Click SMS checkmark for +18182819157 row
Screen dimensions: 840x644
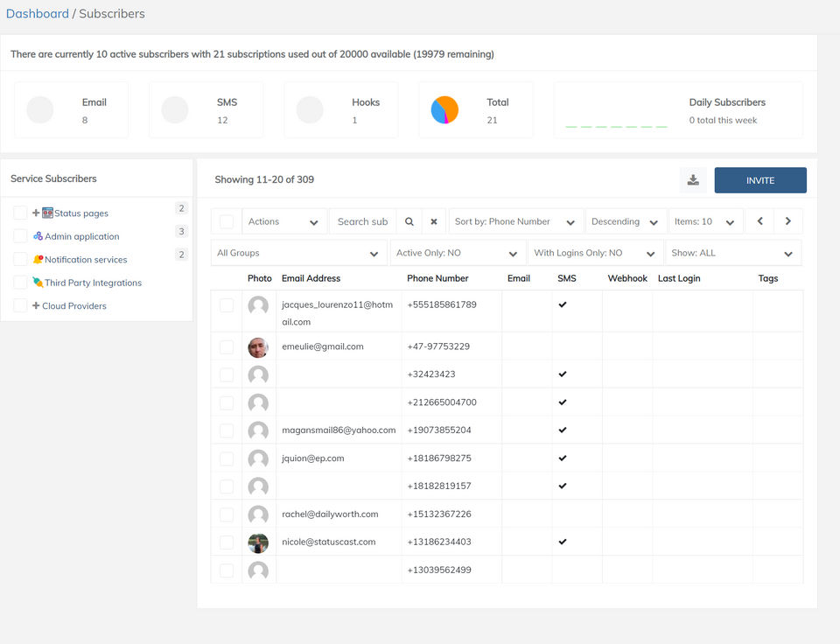pyautogui.click(x=563, y=486)
